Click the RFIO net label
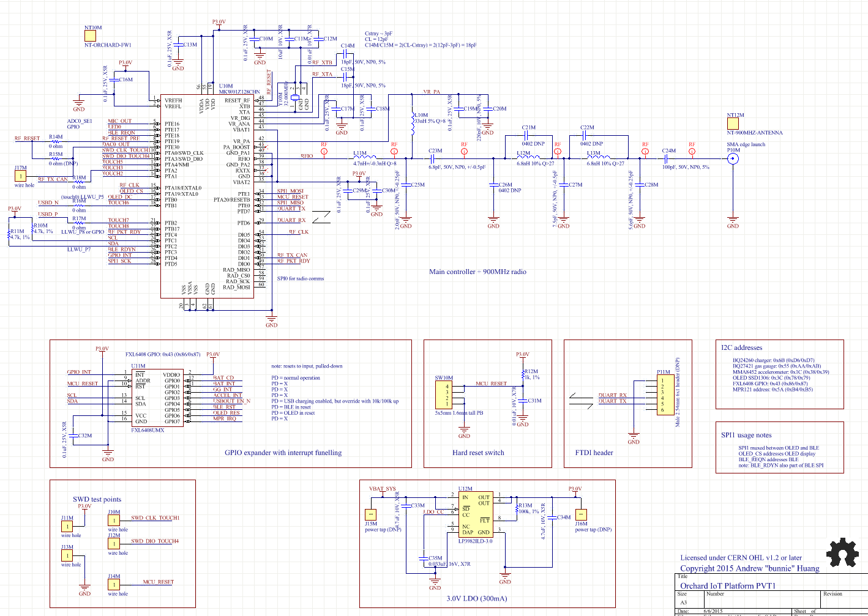Viewport: 868px width, 616px height. coord(307,156)
